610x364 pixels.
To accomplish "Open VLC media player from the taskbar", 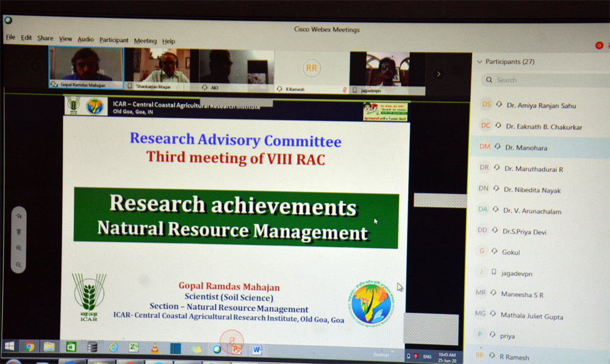I will coord(154,348).
